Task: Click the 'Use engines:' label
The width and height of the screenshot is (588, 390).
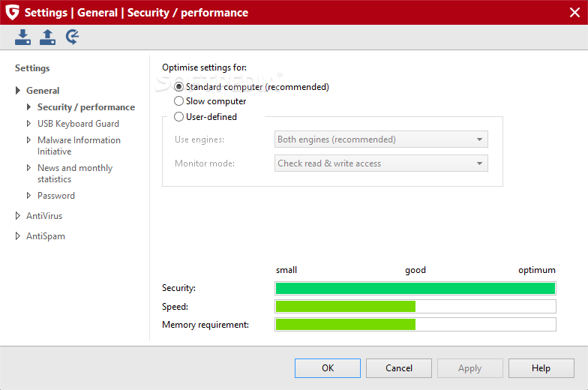Action: [199, 139]
